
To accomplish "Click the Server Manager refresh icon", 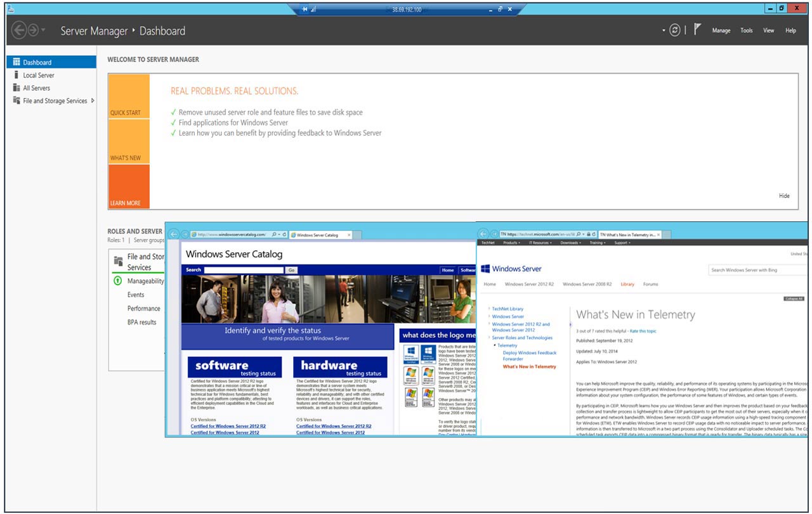I will click(x=675, y=30).
